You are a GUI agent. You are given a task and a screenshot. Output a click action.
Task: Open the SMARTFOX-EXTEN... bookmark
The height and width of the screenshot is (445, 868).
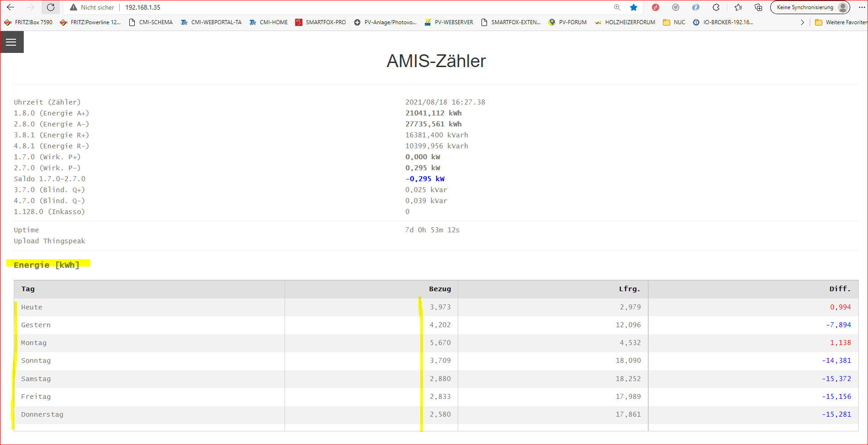(511, 22)
